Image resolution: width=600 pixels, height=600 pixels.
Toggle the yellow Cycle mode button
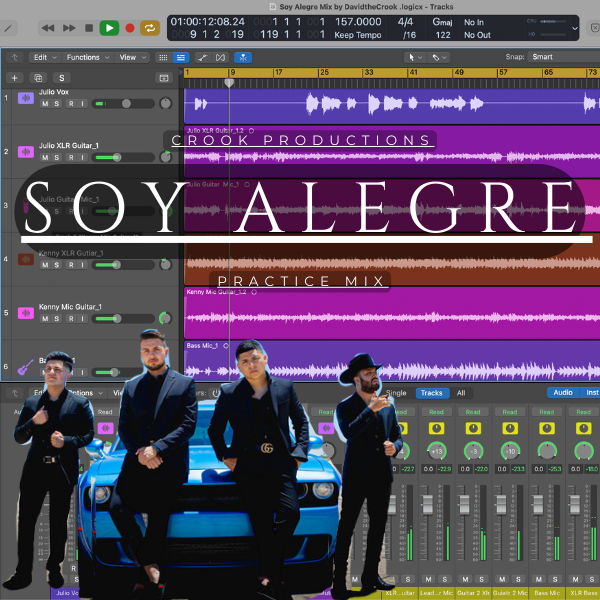150,28
